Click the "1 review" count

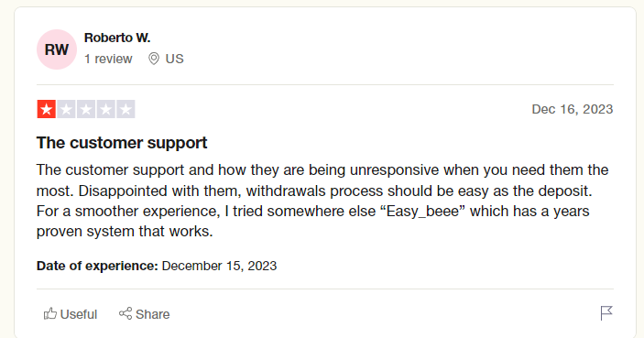click(x=108, y=59)
